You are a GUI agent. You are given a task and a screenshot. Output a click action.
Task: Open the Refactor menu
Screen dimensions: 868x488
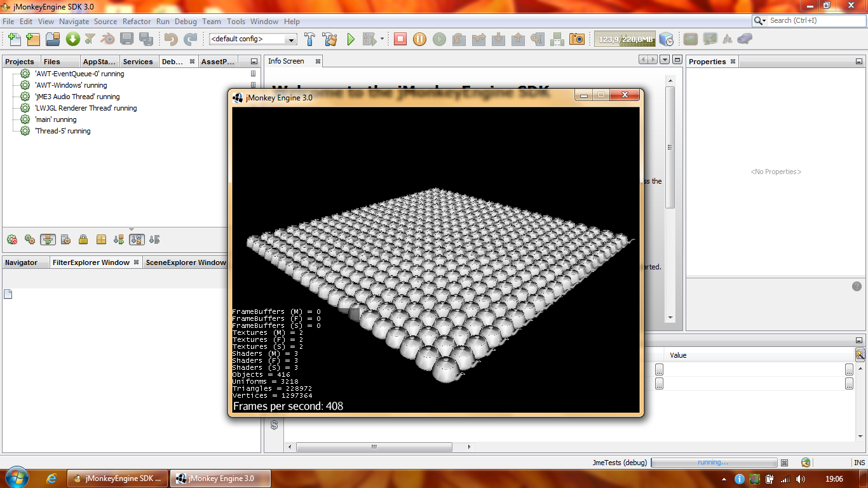(137, 21)
